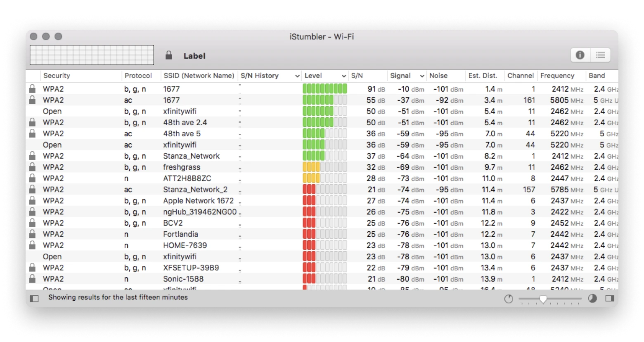Click lock icon for Fortlandia network
Screen dimensions: 644x342
pos(32,233)
